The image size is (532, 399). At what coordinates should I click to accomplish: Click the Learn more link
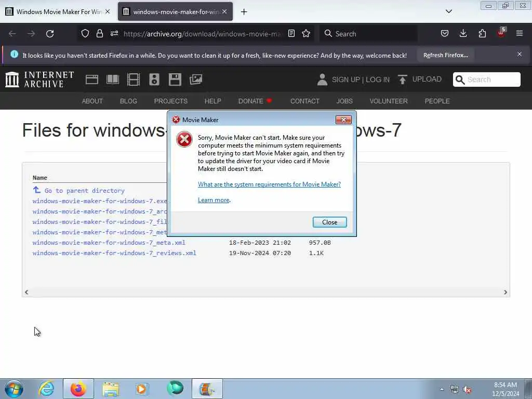point(214,200)
